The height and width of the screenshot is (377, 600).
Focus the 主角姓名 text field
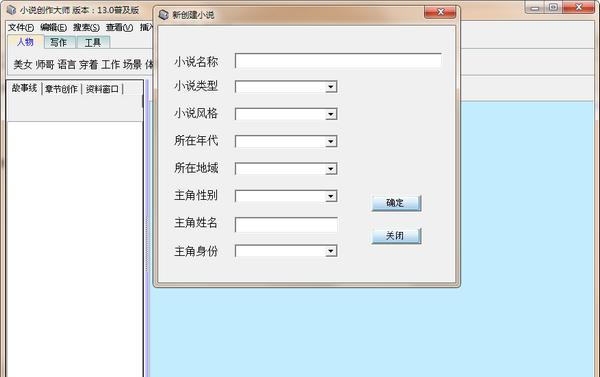(x=286, y=225)
